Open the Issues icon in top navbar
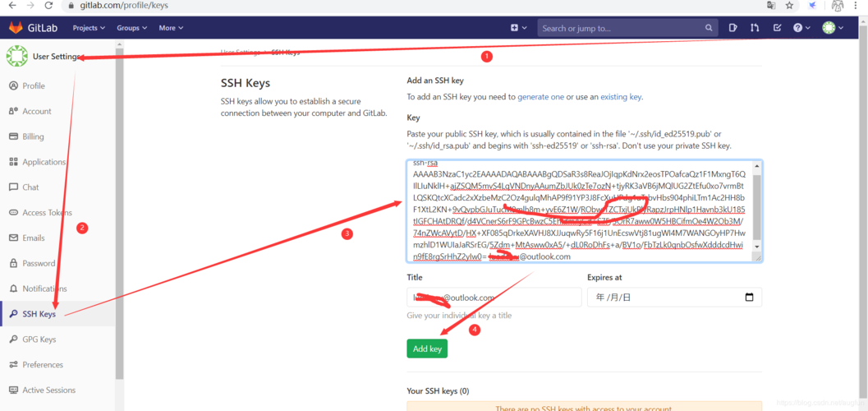 (733, 28)
